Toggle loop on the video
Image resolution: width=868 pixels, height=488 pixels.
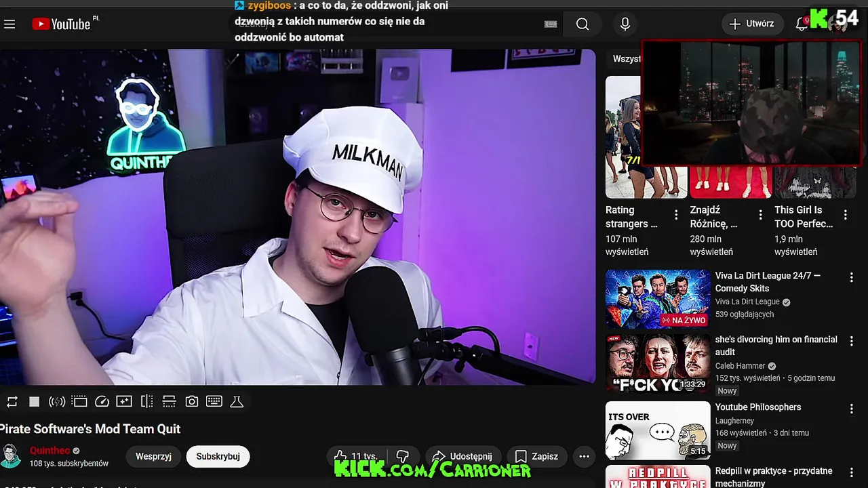(x=12, y=402)
